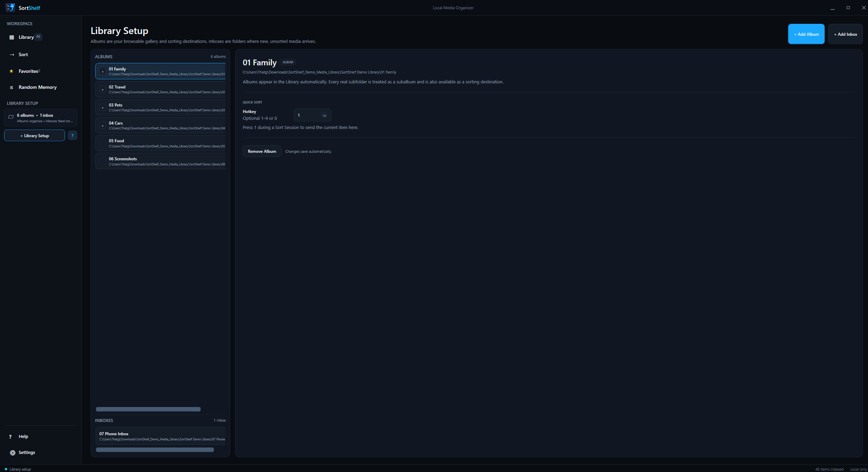Select the 05 Food album
Screen dimensions: 868x472
coord(160,143)
